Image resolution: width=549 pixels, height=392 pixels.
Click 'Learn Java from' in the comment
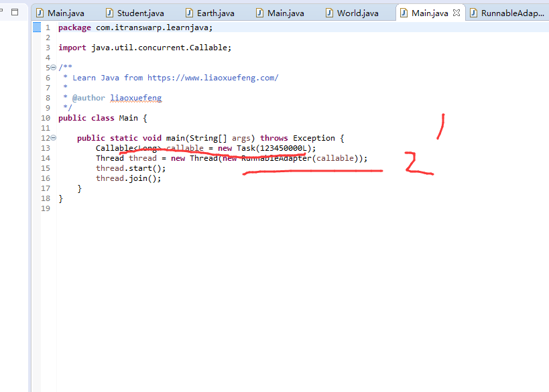[107, 78]
